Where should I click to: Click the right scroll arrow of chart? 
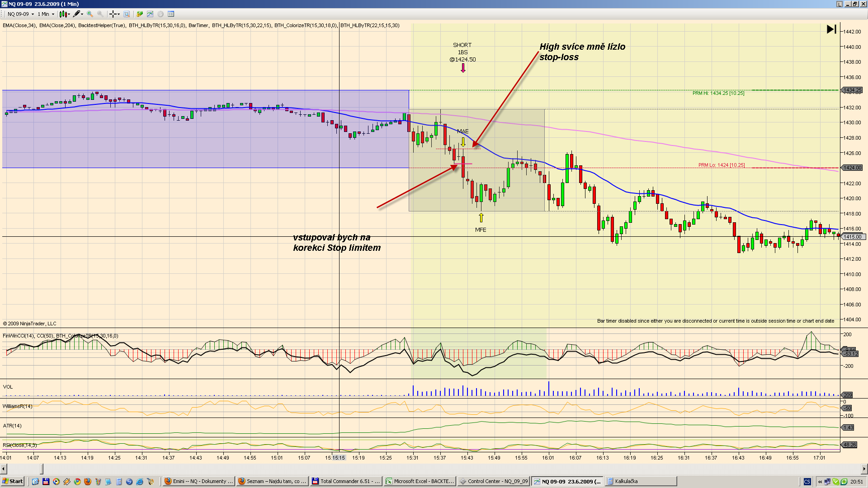[864, 469]
